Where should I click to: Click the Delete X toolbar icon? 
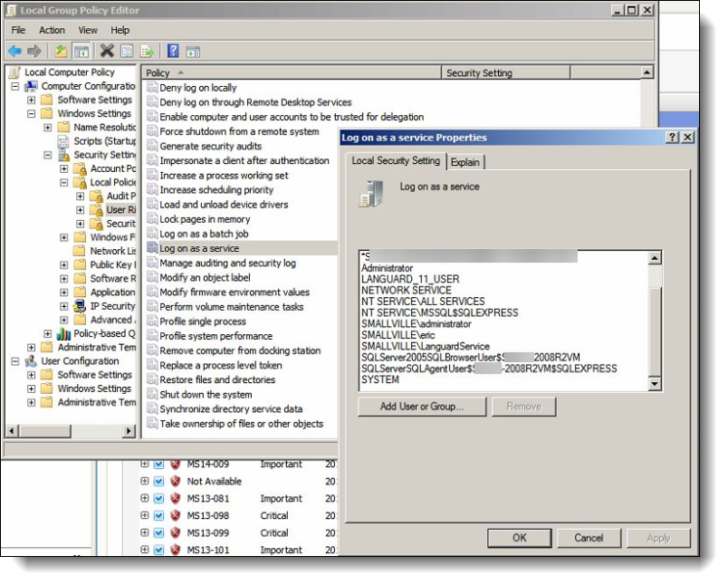coord(107,51)
